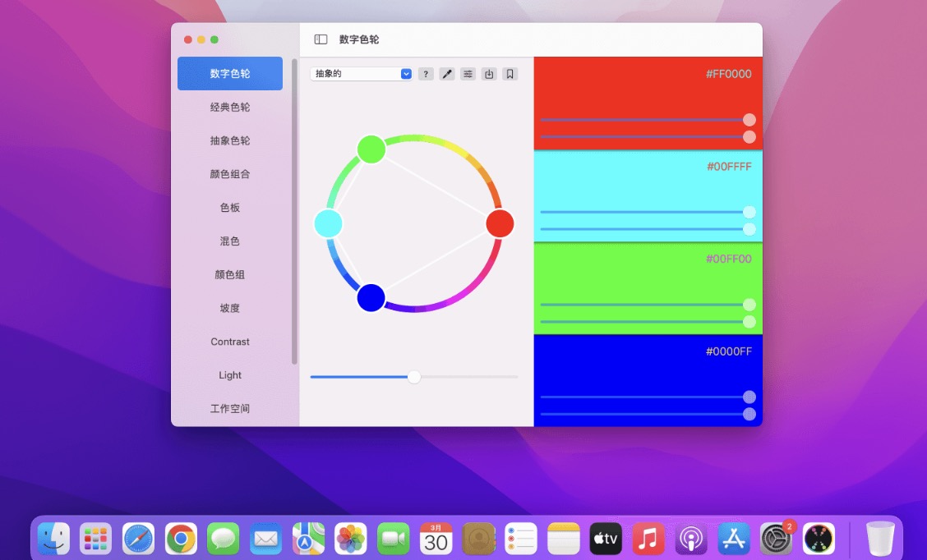Click the slider knob below color wheel
The height and width of the screenshot is (560, 927).
[414, 377]
